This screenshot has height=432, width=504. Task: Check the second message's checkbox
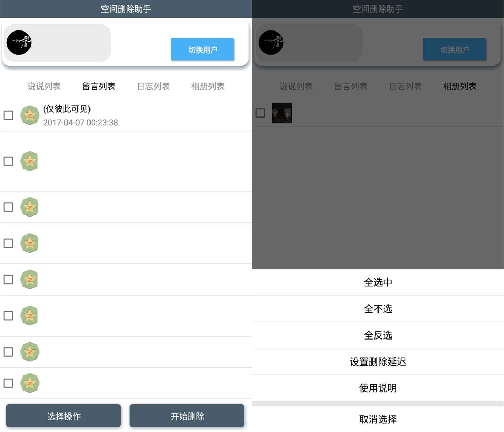(x=8, y=161)
